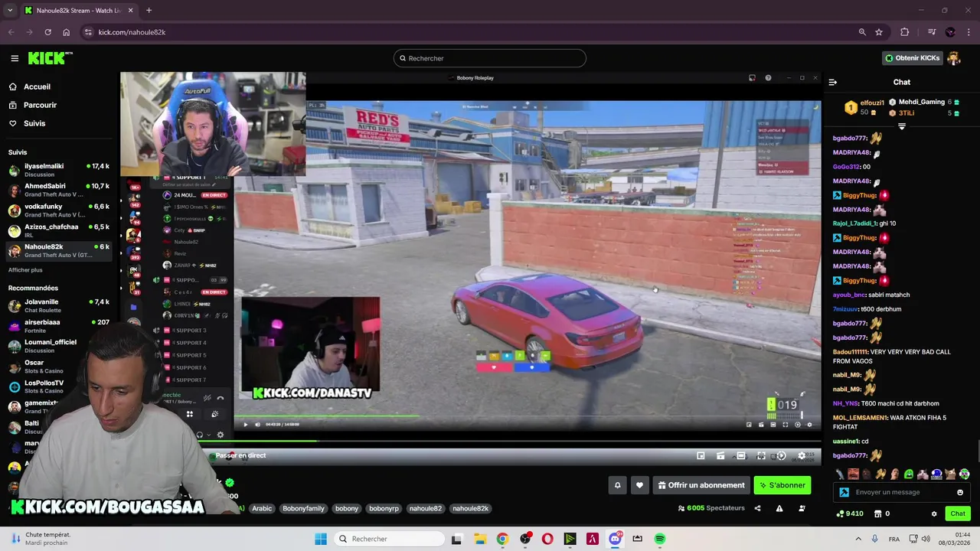
Task: Switch to Nahoule82k Stream tab
Action: coord(79,10)
